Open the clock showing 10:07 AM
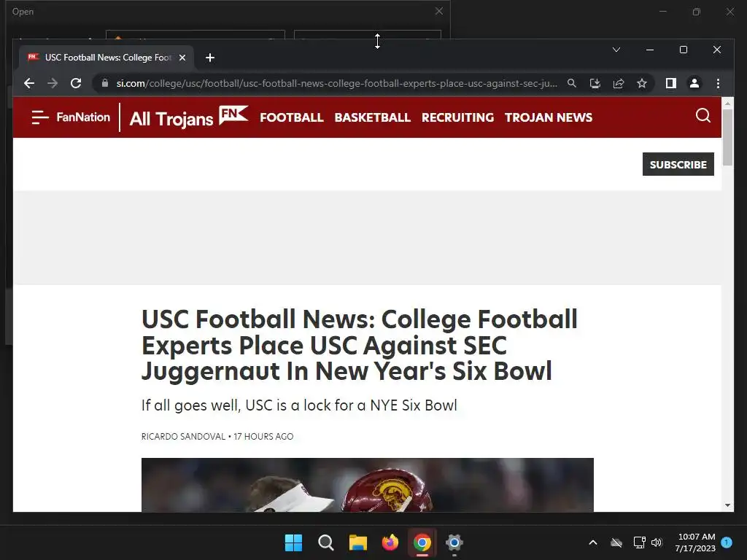This screenshot has width=747, height=560. [695, 542]
